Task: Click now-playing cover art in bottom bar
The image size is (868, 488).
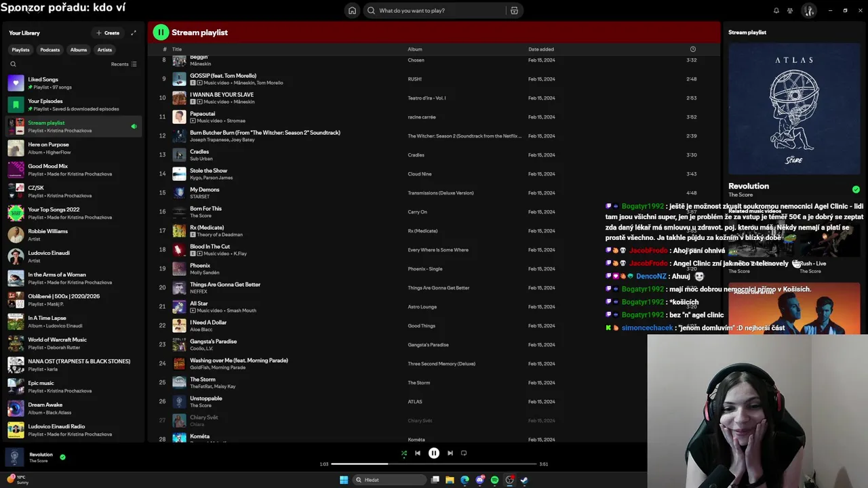Action: pos(15,457)
